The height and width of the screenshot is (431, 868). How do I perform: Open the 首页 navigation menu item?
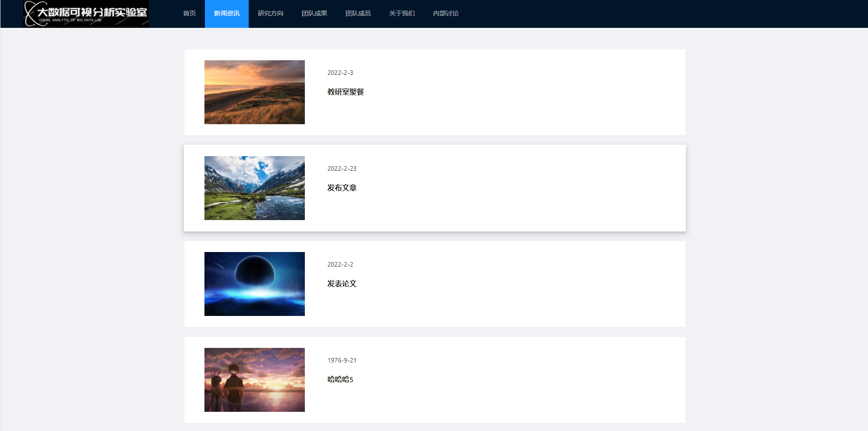click(189, 13)
